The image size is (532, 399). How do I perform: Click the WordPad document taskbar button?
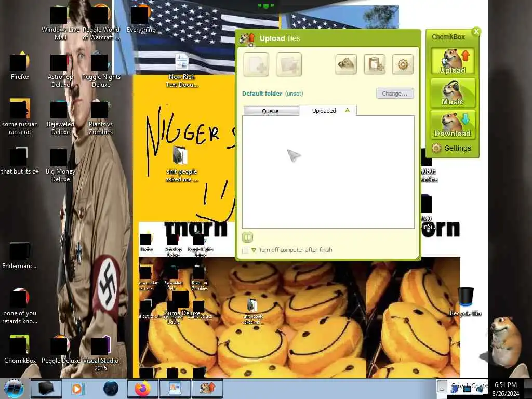tap(175, 389)
